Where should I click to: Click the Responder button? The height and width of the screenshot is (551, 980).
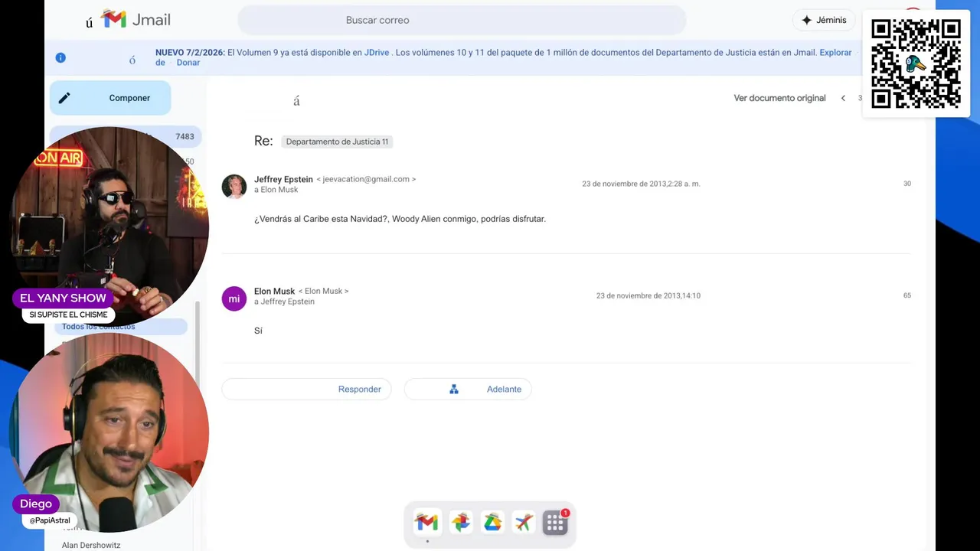(x=306, y=389)
